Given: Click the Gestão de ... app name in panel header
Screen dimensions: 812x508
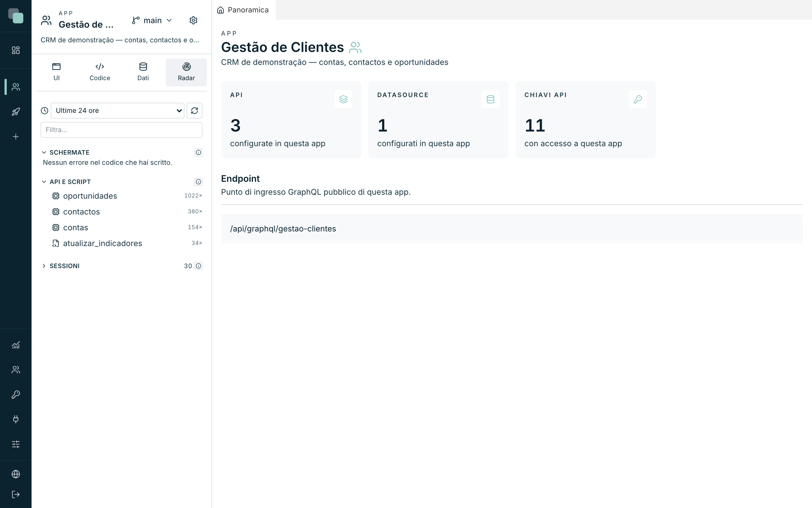Looking at the screenshot, I should click(86, 25).
